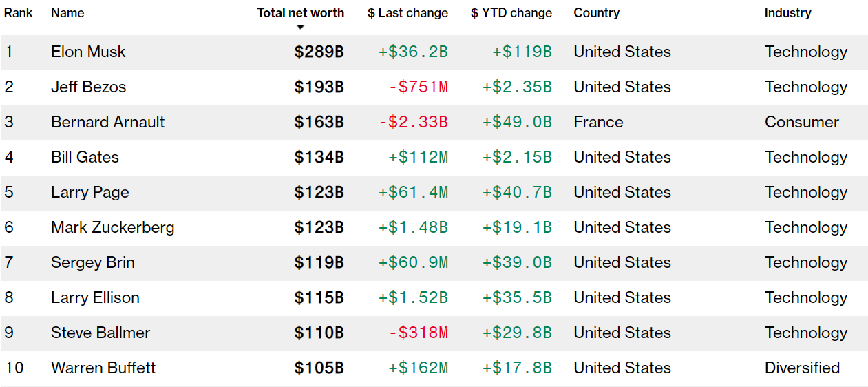Click the $ YTD change column header

click(511, 13)
